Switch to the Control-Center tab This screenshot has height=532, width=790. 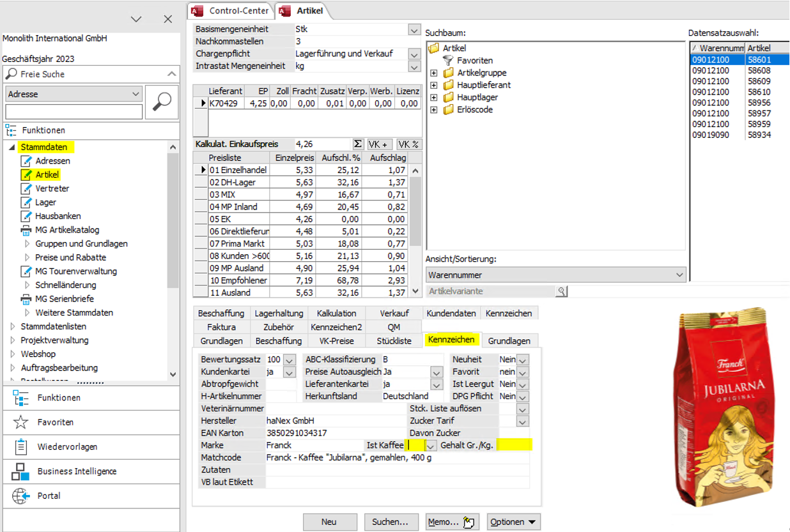[238, 10]
